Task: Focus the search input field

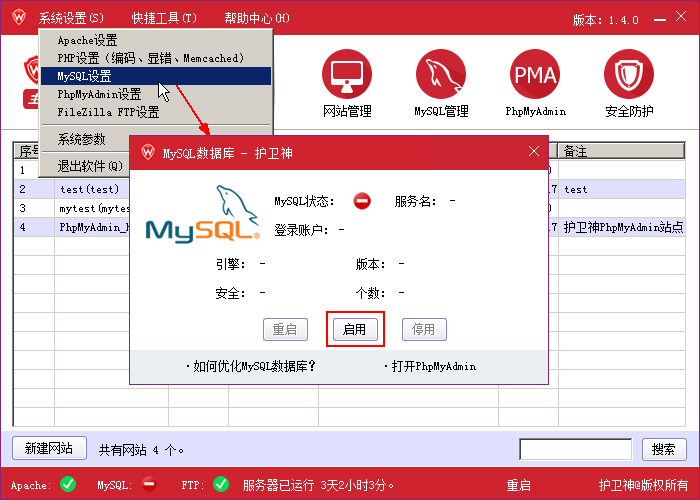Action: [x=575, y=449]
